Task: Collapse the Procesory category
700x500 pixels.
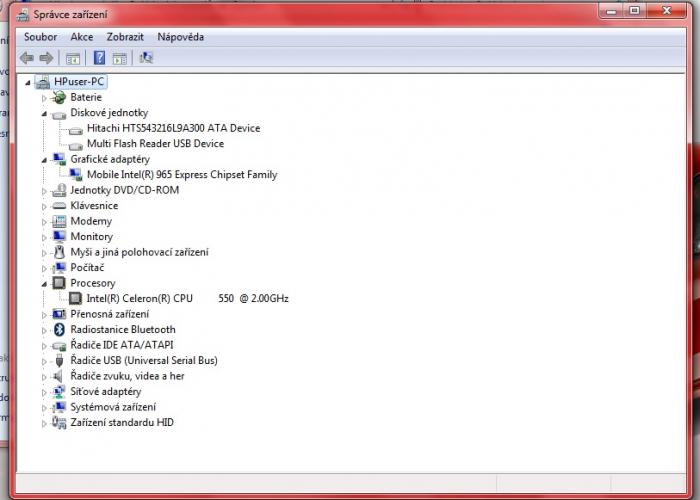Action: pyautogui.click(x=44, y=283)
